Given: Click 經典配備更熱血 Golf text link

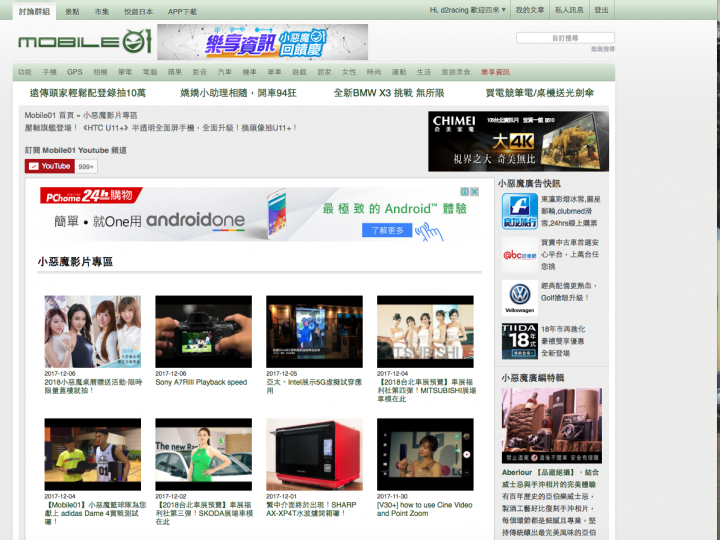Looking at the screenshot, I should coord(568,292).
